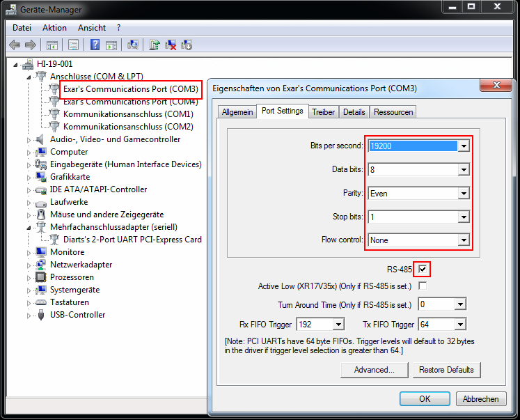The image size is (520, 420).
Task: Select Kommunikationsanschluss (COM1)
Action: 128,114
